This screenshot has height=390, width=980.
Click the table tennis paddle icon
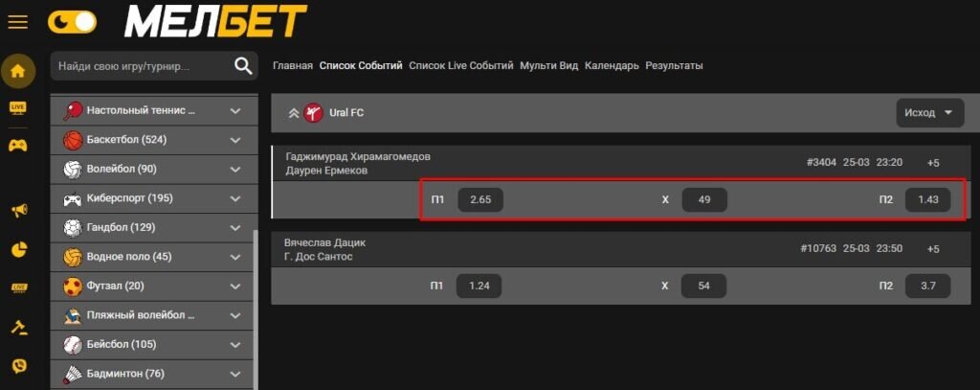click(x=73, y=111)
